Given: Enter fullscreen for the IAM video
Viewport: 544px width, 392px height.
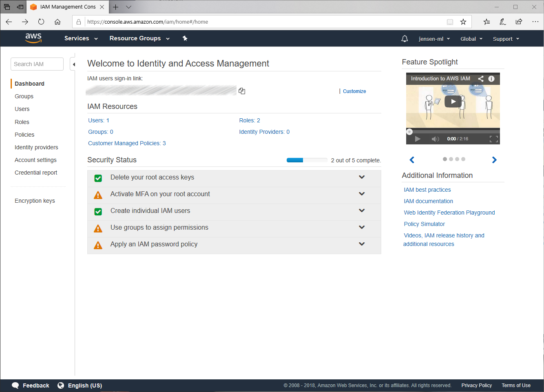Looking at the screenshot, I should pyautogui.click(x=493, y=139).
